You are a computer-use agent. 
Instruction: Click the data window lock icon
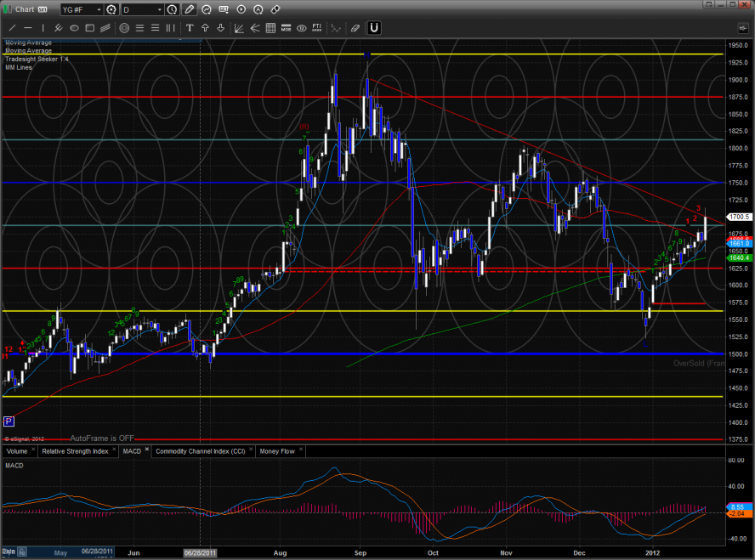[x=23, y=552]
